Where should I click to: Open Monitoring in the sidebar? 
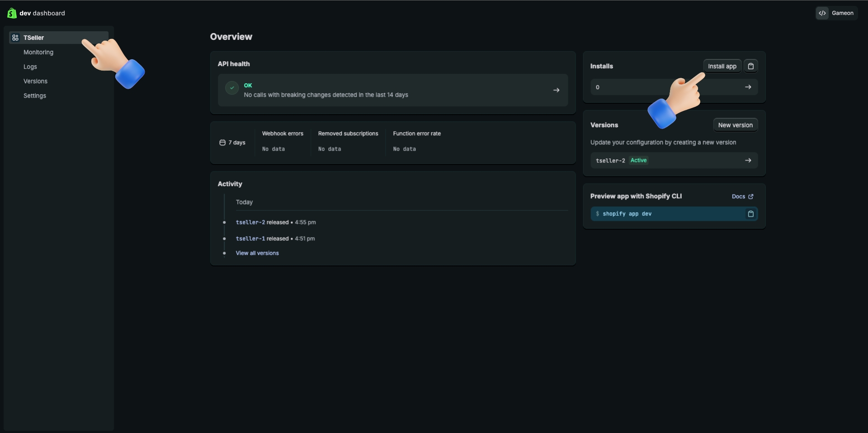(38, 52)
